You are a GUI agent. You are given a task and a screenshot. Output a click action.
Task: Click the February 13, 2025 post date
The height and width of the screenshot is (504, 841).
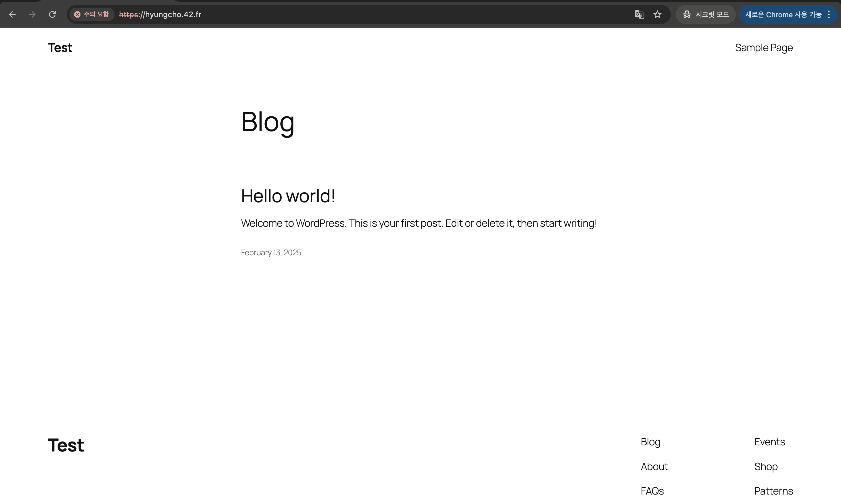pos(271,253)
